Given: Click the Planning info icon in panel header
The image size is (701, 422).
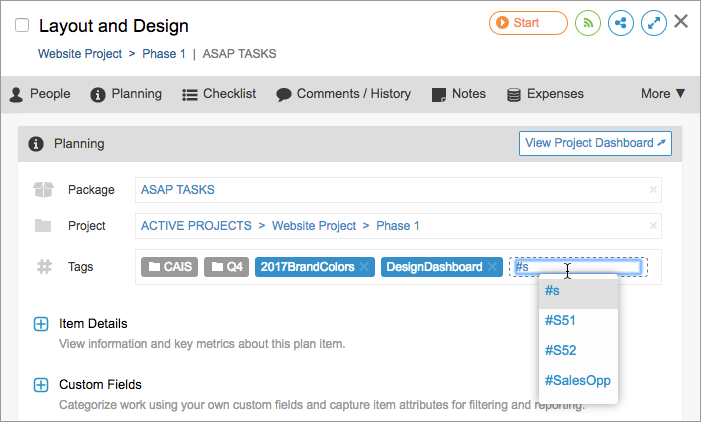Looking at the screenshot, I should click(36, 144).
